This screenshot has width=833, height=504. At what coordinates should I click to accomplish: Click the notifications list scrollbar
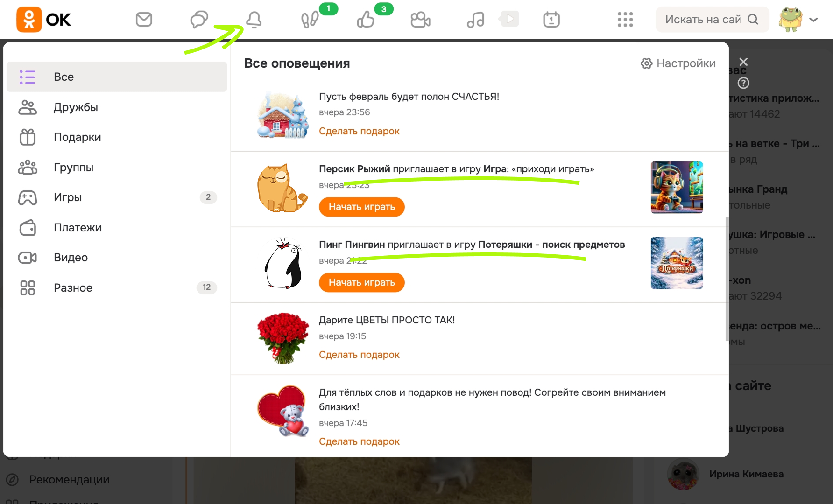coord(727,279)
